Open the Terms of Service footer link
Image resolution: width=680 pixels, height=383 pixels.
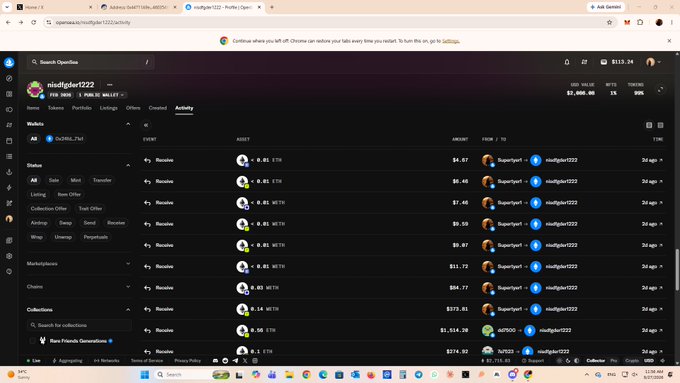(x=147, y=360)
